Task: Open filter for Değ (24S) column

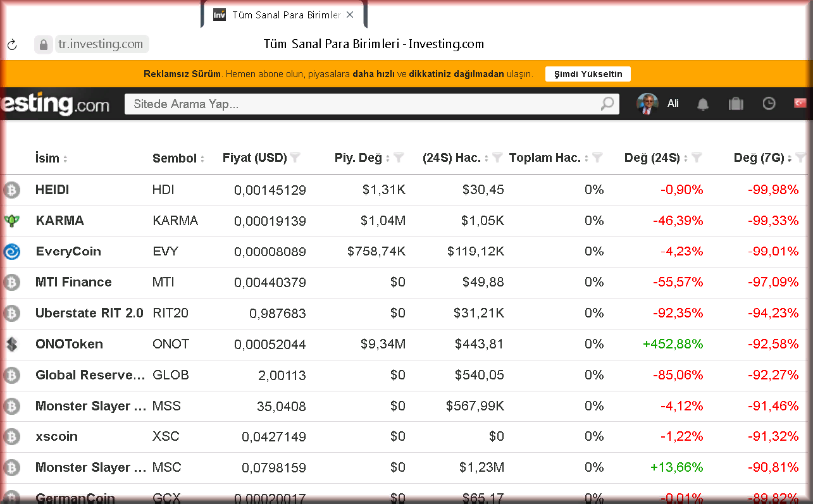Action: click(x=697, y=158)
